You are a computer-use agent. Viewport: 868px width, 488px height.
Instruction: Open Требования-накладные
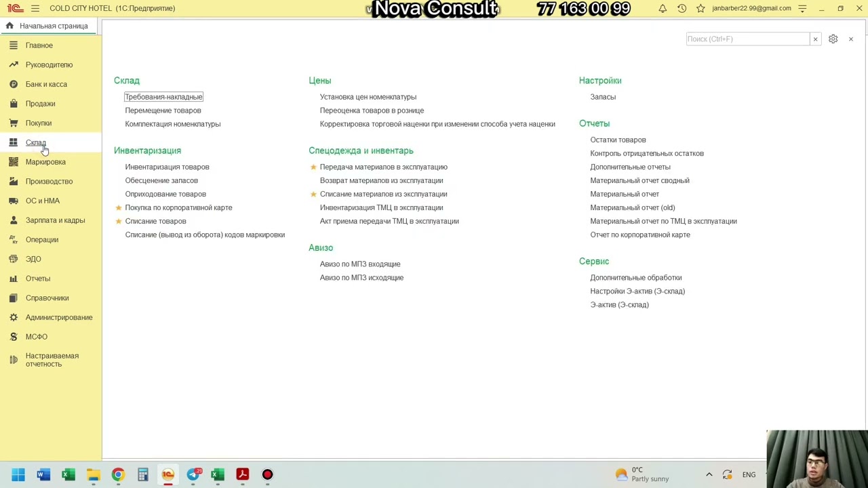point(163,97)
